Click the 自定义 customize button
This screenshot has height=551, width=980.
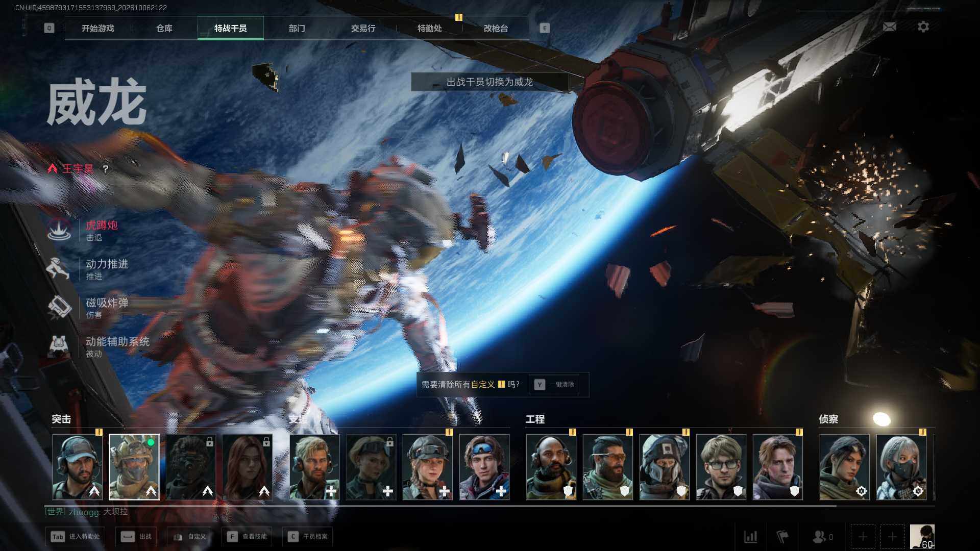click(189, 537)
